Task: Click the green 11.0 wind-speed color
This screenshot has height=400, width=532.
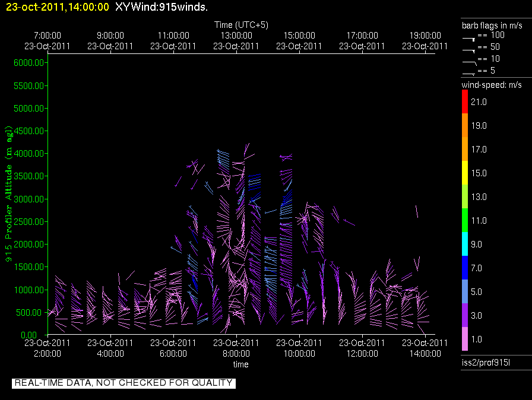Action: [x=465, y=220]
